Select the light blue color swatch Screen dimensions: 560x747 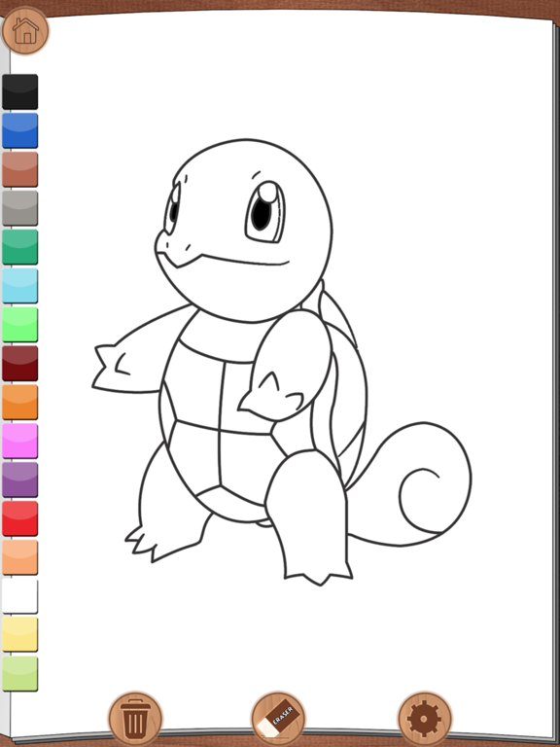pyautogui.click(x=20, y=286)
